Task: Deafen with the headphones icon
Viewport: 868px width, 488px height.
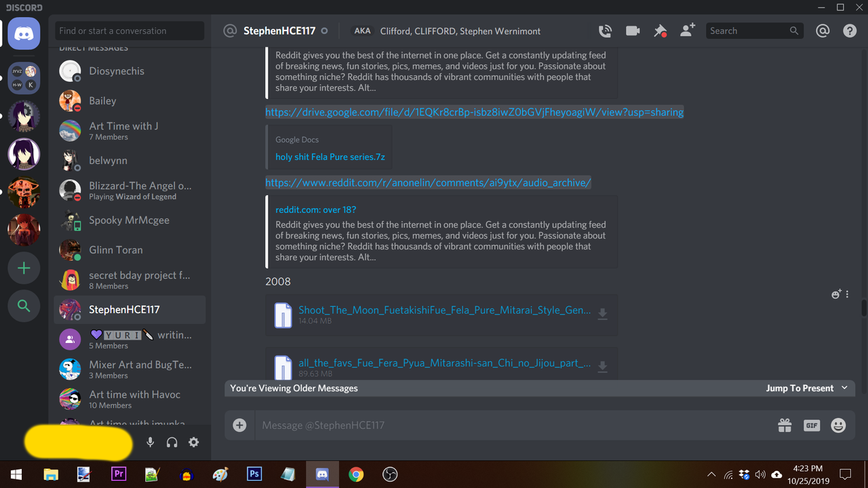Action: [172, 442]
